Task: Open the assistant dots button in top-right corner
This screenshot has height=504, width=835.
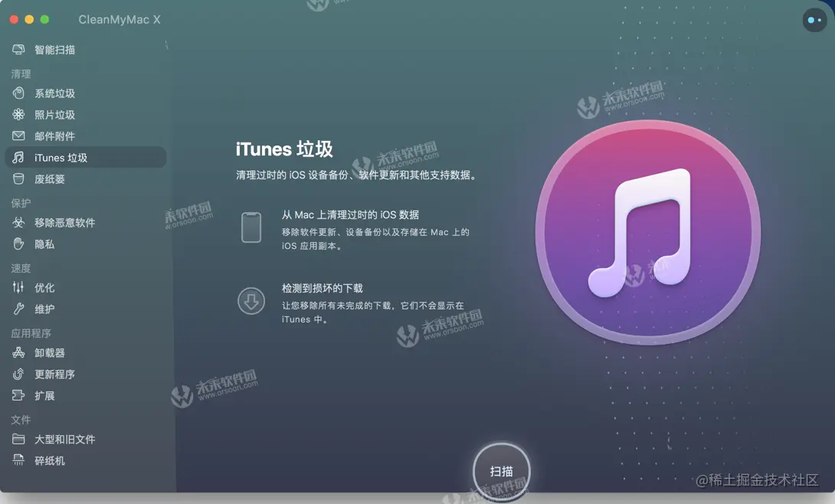Action: 814,20
